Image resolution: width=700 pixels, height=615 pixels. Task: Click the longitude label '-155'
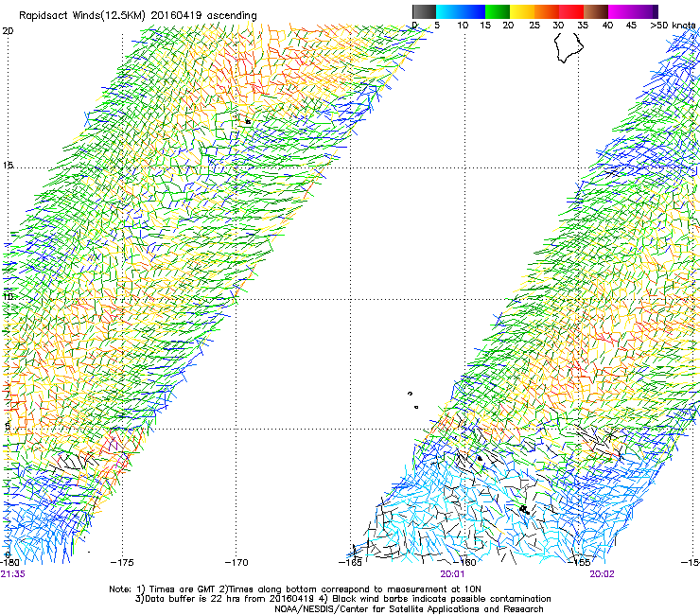coord(579,563)
